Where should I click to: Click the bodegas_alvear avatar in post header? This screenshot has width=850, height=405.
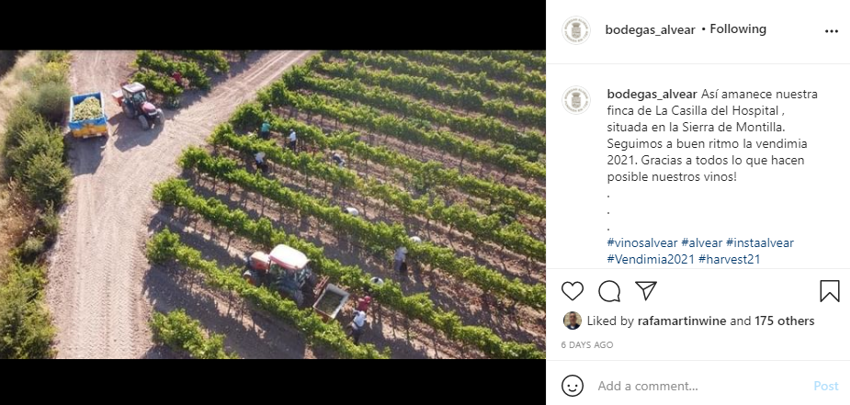pyautogui.click(x=576, y=30)
